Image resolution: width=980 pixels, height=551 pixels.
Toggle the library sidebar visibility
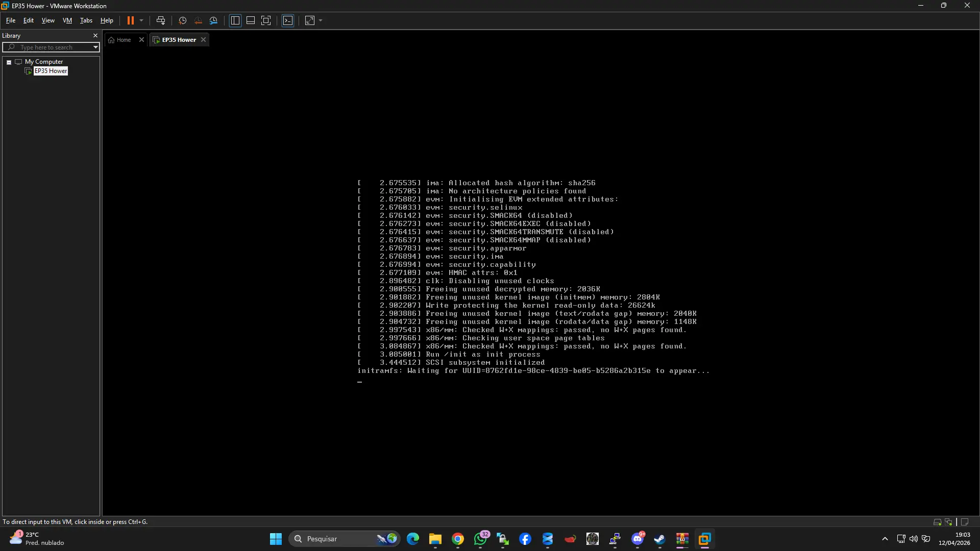[235, 20]
